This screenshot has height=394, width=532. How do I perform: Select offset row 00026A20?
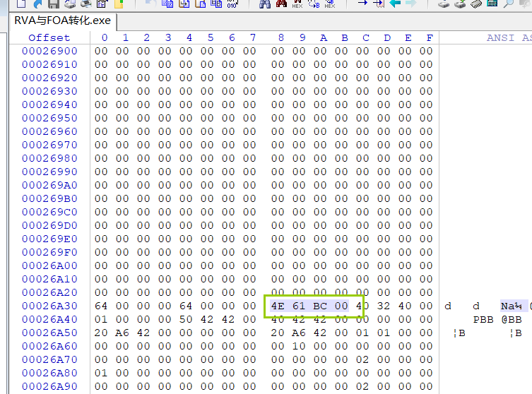click(x=50, y=292)
